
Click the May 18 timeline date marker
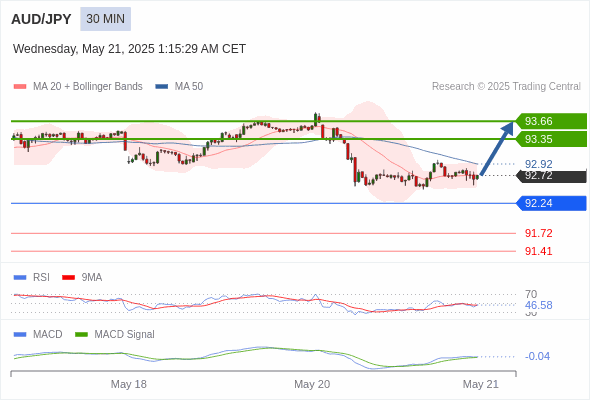coord(129,384)
